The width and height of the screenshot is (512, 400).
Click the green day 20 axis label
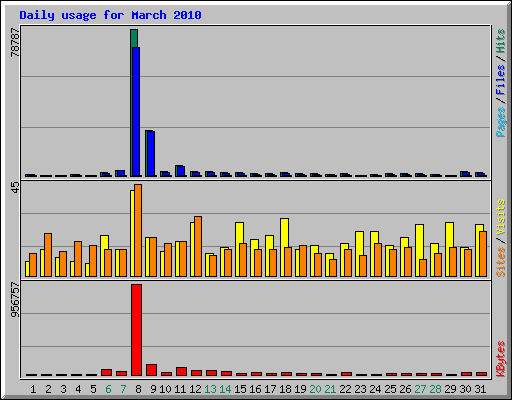315,389
